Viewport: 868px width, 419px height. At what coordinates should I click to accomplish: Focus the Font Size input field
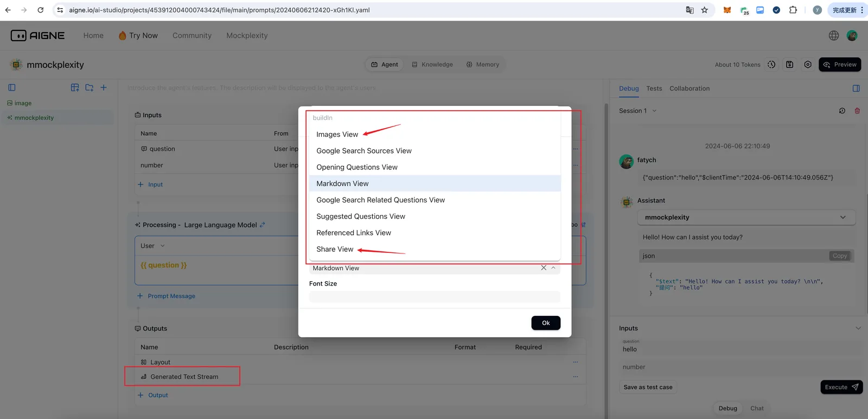[x=435, y=296]
